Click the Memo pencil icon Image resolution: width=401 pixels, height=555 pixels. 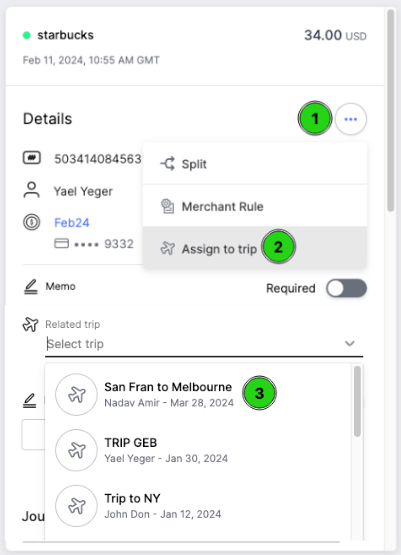[x=31, y=287]
